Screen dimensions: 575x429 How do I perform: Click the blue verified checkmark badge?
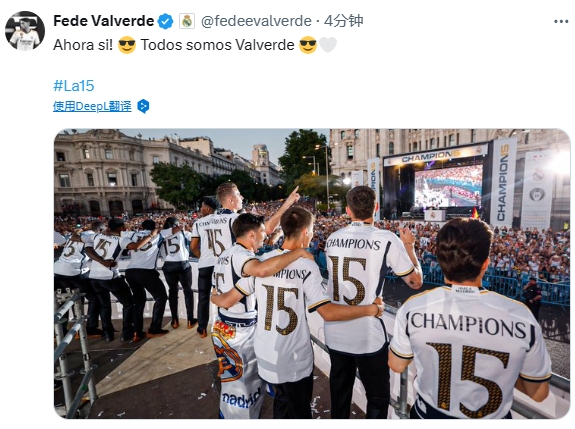click(165, 21)
